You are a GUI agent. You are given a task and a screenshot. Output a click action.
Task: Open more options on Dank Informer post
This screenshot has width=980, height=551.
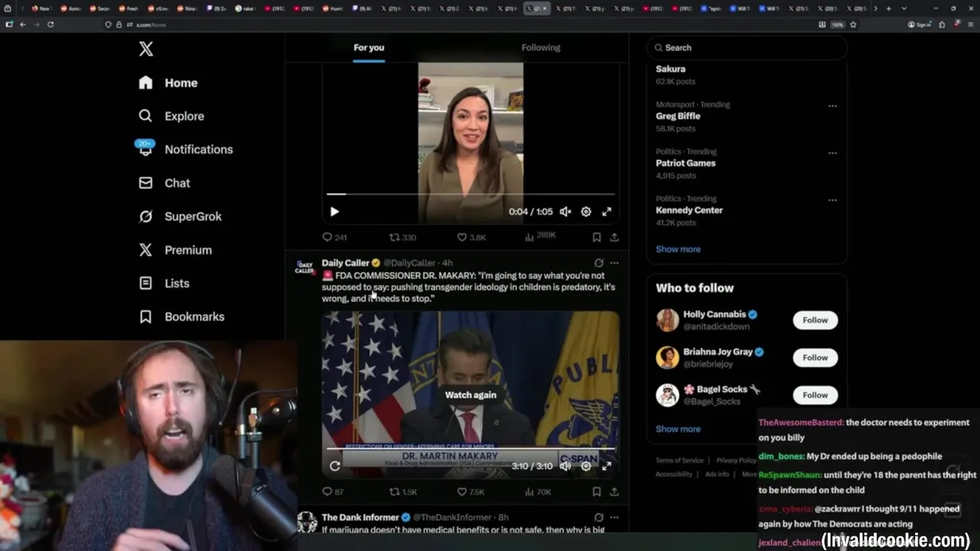(614, 517)
